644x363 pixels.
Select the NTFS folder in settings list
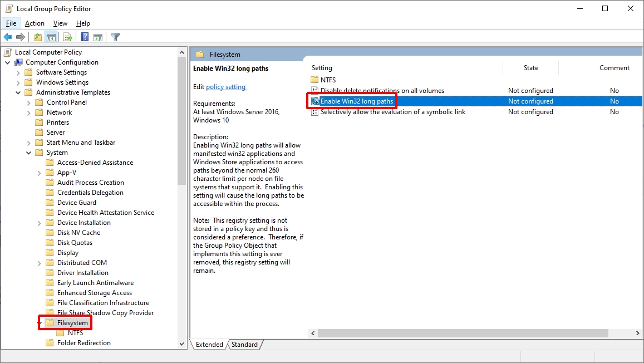pos(328,80)
